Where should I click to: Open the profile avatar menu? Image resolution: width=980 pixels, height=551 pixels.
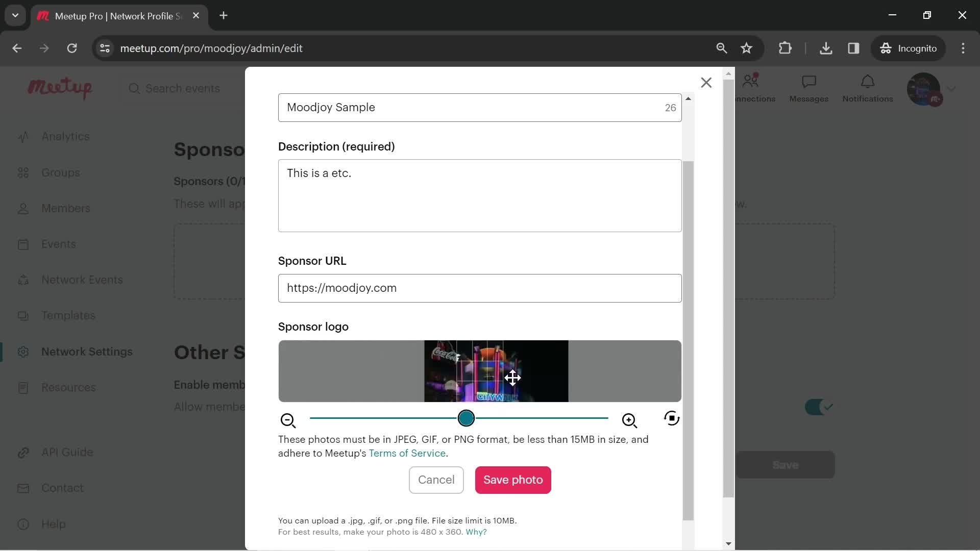click(x=923, y=89)
